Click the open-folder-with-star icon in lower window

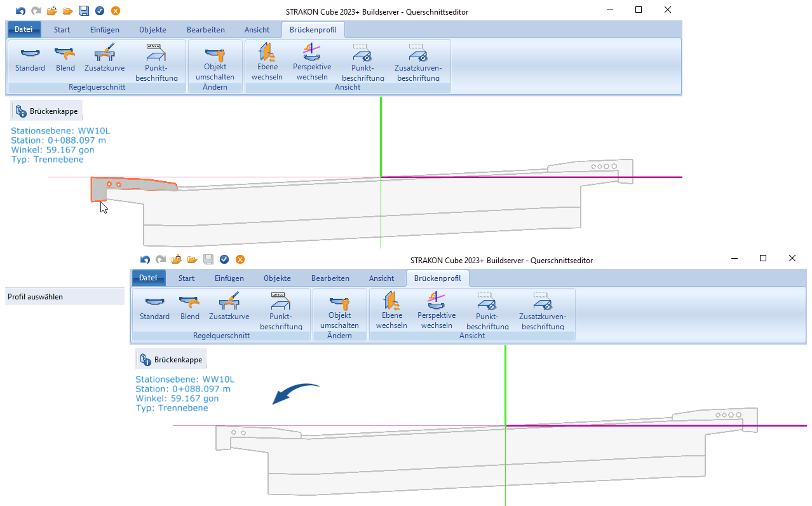[177, 259]
